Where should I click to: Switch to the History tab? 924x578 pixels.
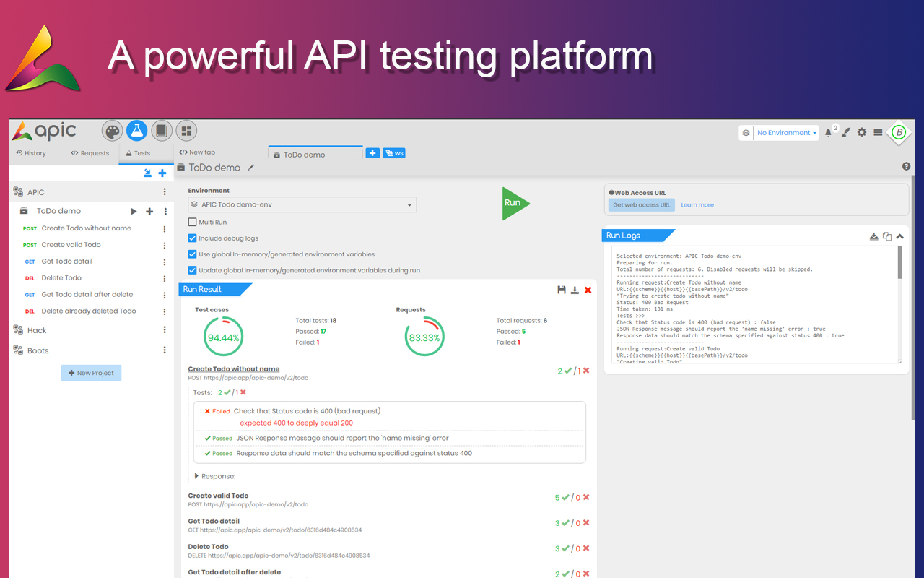[x=31, y=153]
